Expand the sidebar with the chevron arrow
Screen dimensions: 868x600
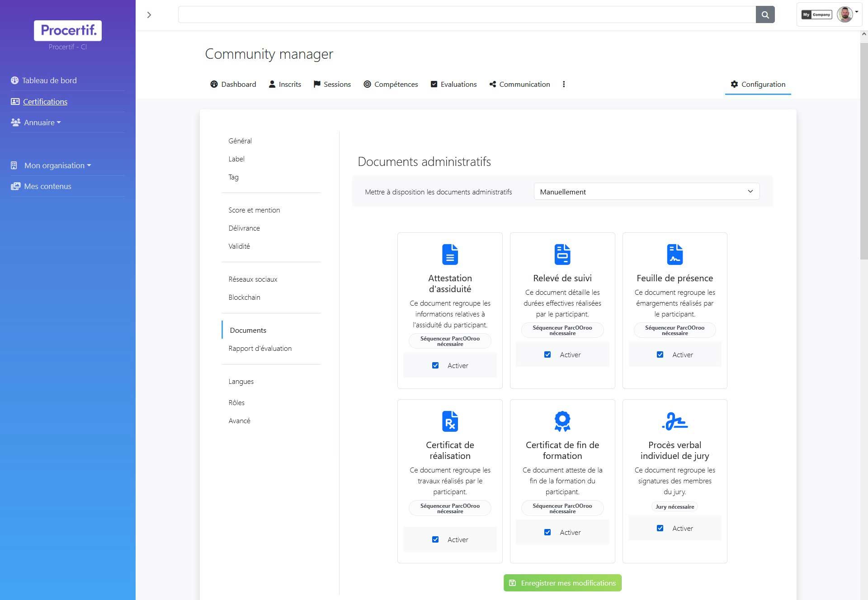(149, 15)
